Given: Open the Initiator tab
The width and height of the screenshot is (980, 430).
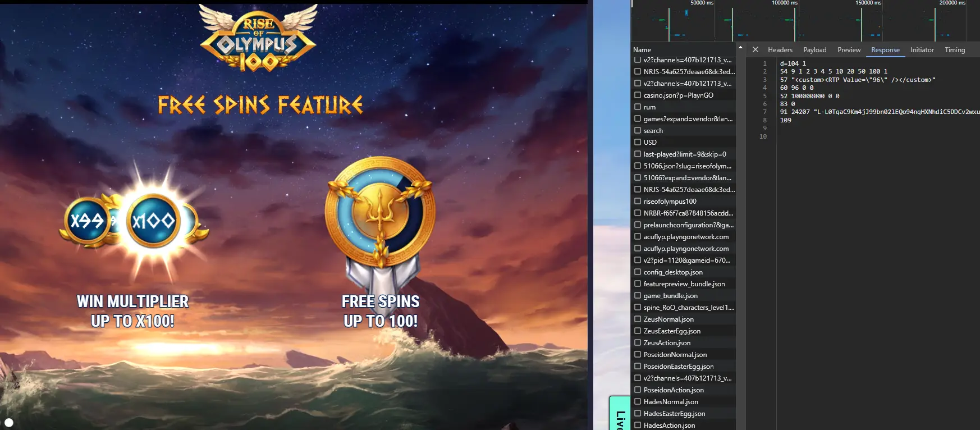Looking at the screenshot, I should pos(922,50).
